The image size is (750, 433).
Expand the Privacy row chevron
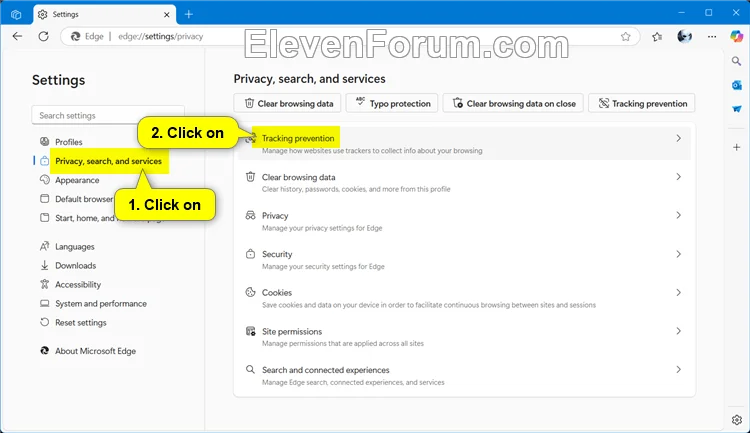coord(678,215)
